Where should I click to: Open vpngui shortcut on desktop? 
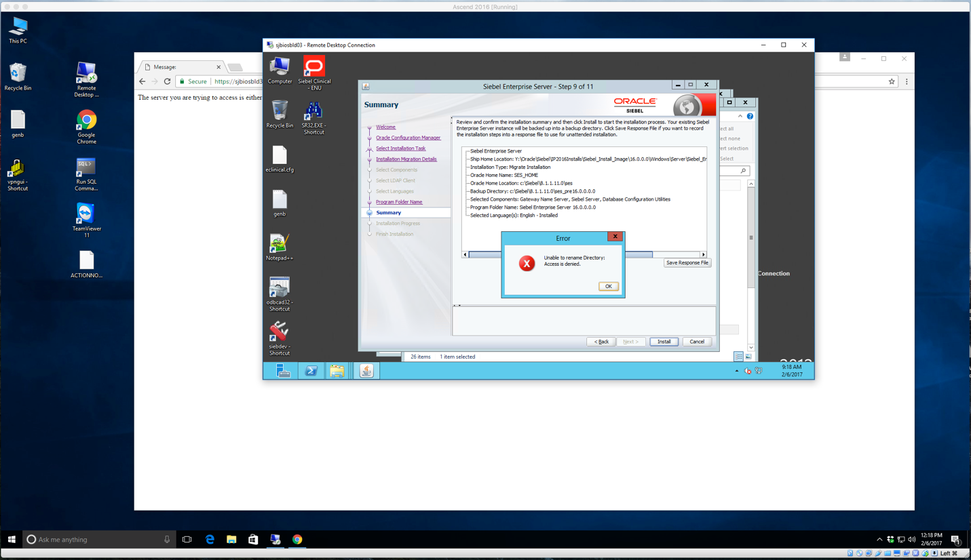[x=18, y=175]
